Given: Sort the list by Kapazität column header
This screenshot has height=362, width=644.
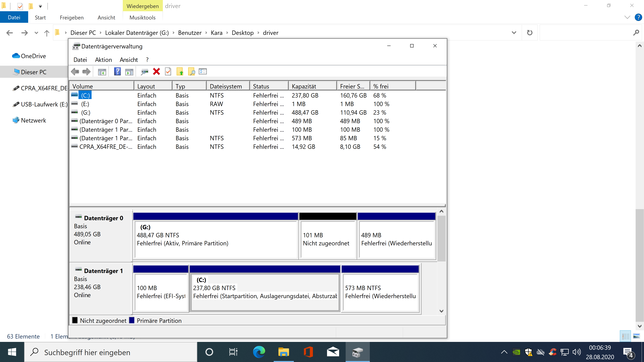Looking at the screenshot, I should (304, 86).
